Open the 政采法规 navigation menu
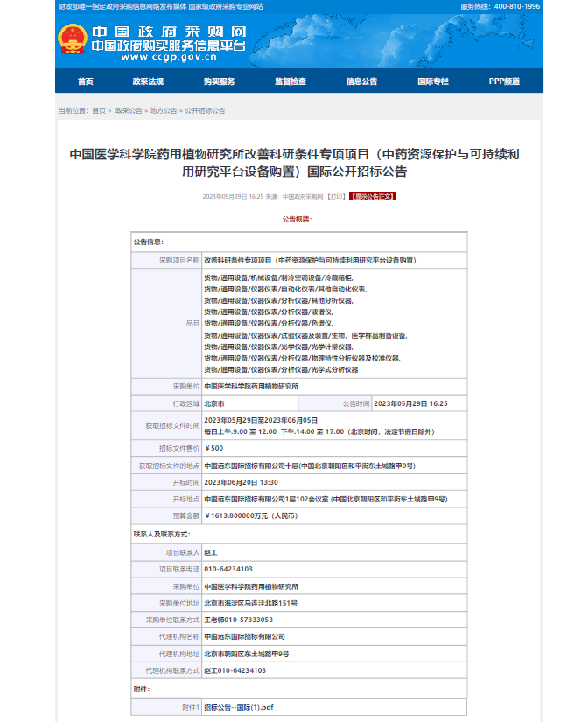 click(x=148, y=81)
